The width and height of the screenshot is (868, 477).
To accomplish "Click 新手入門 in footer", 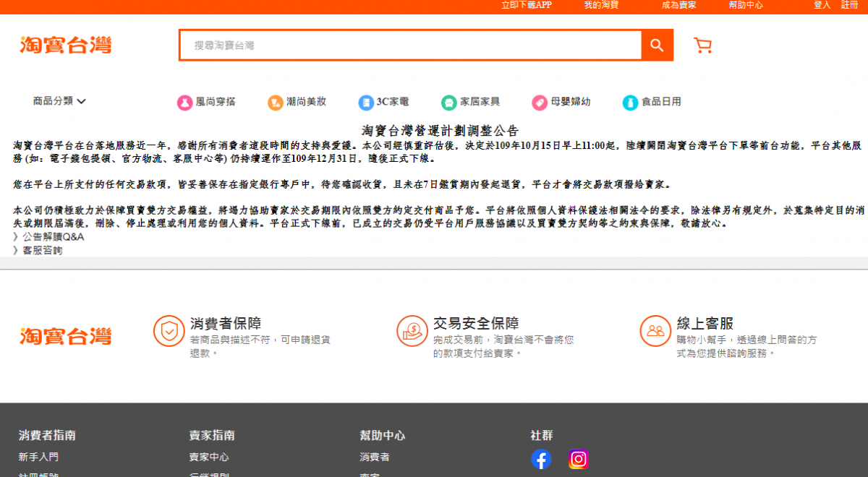I will [38, 457].
